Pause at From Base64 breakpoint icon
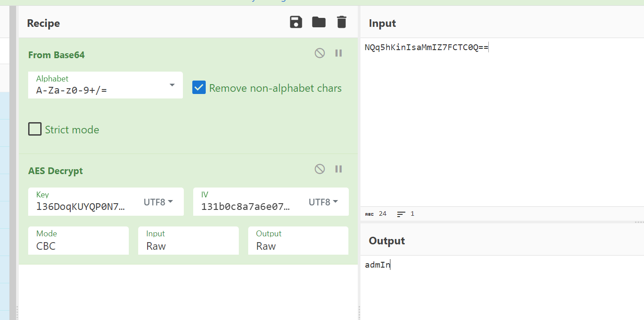The height and width of the screenshot is (320, 644). tap(339, 53)
